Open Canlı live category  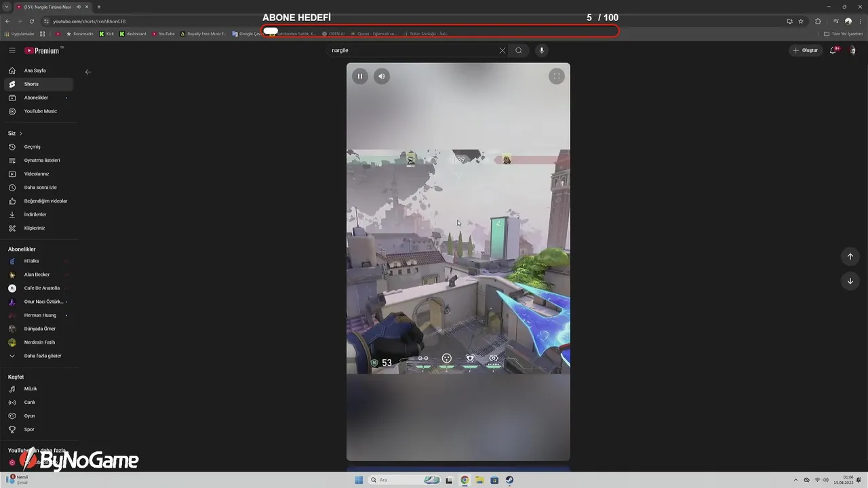tap(39, 403)
